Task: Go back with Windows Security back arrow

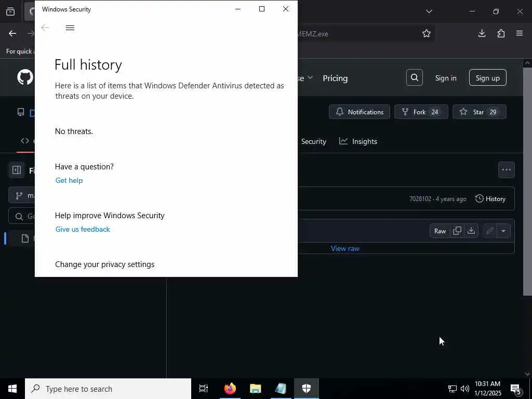Action: pos(45,28)
